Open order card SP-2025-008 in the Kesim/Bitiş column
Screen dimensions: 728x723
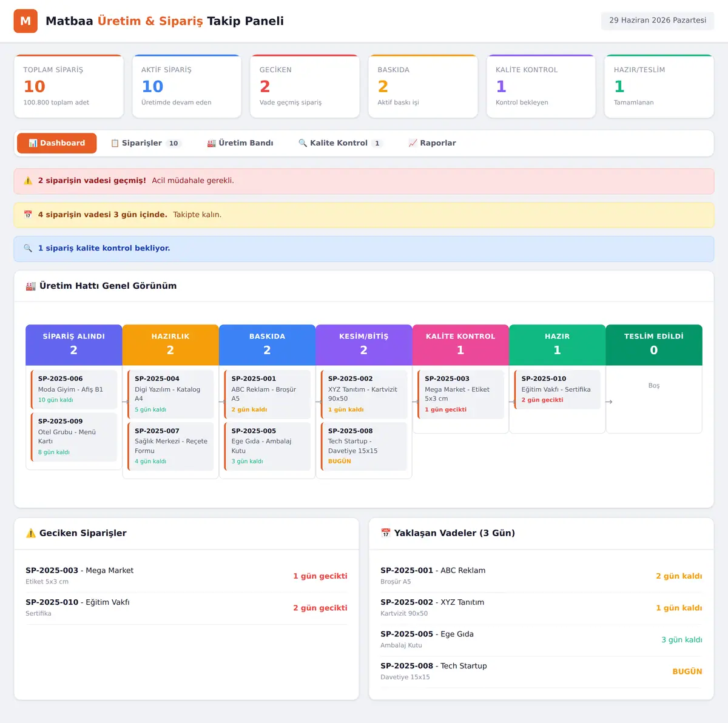[x=364, y=446]
